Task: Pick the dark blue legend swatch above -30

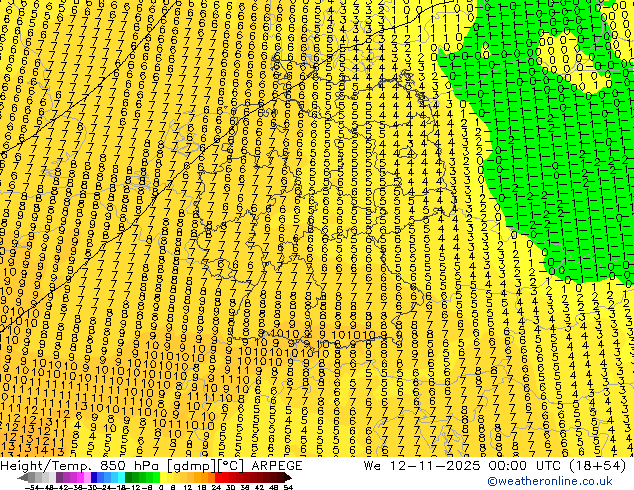Action: 94,477
